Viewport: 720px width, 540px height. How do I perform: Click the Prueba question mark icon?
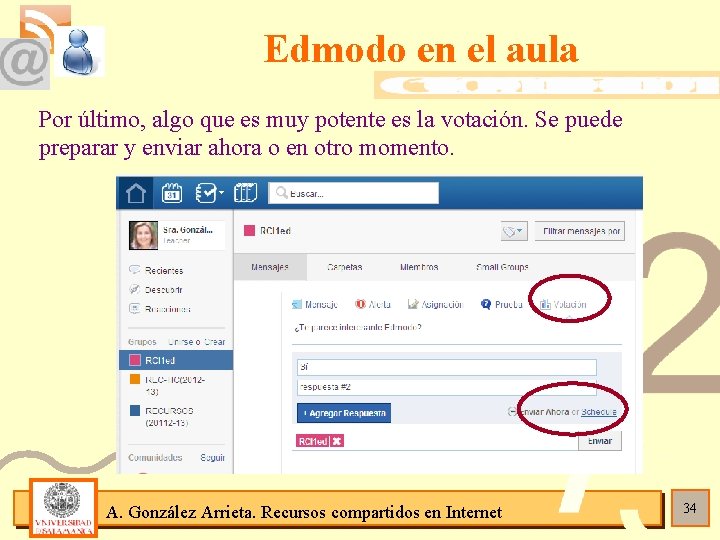tap(486, 304)
